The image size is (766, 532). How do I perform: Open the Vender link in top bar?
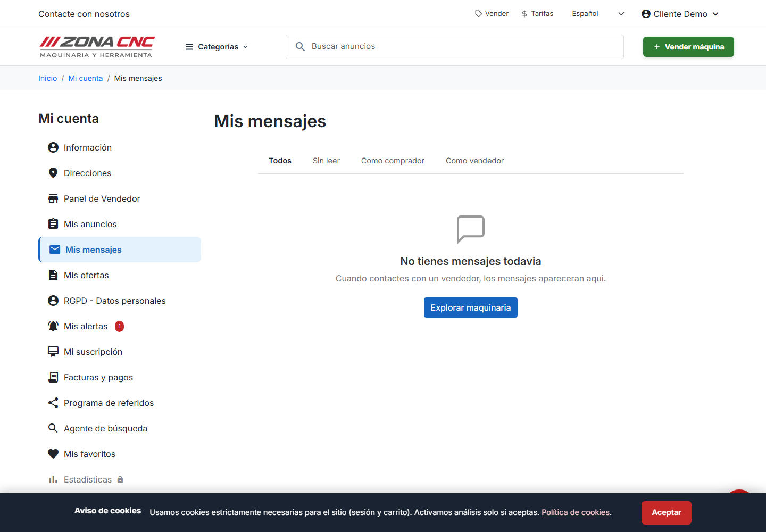(x=492, y=14)
